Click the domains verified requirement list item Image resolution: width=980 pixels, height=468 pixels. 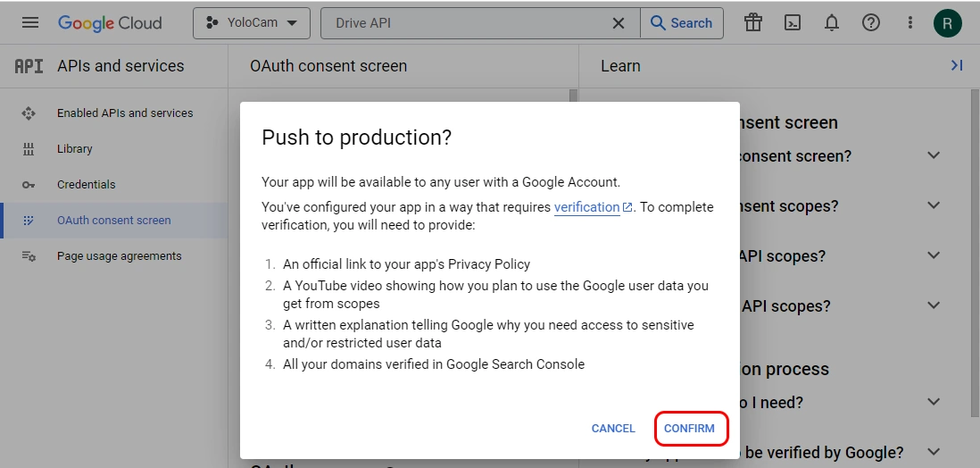click(x=434, y=364)
